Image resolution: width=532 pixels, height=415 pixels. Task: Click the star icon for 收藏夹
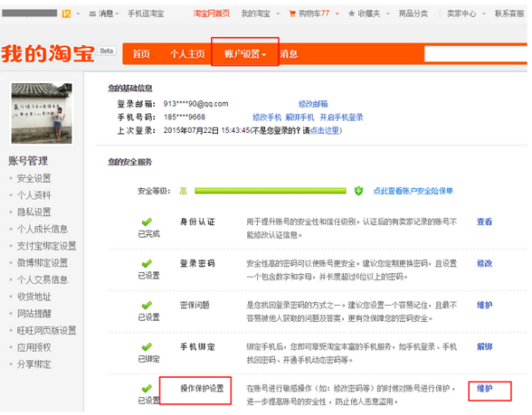pyautogui.click(x=351, y=13)
